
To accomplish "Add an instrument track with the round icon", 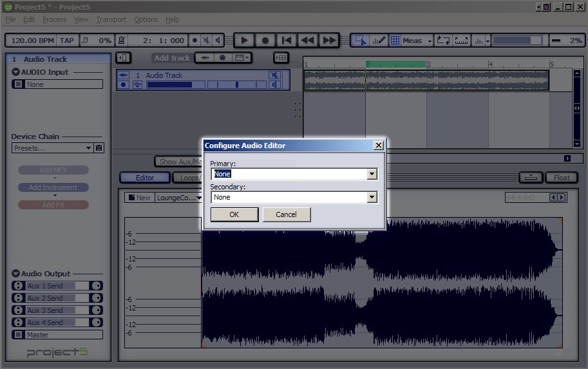I will point(222,58).
